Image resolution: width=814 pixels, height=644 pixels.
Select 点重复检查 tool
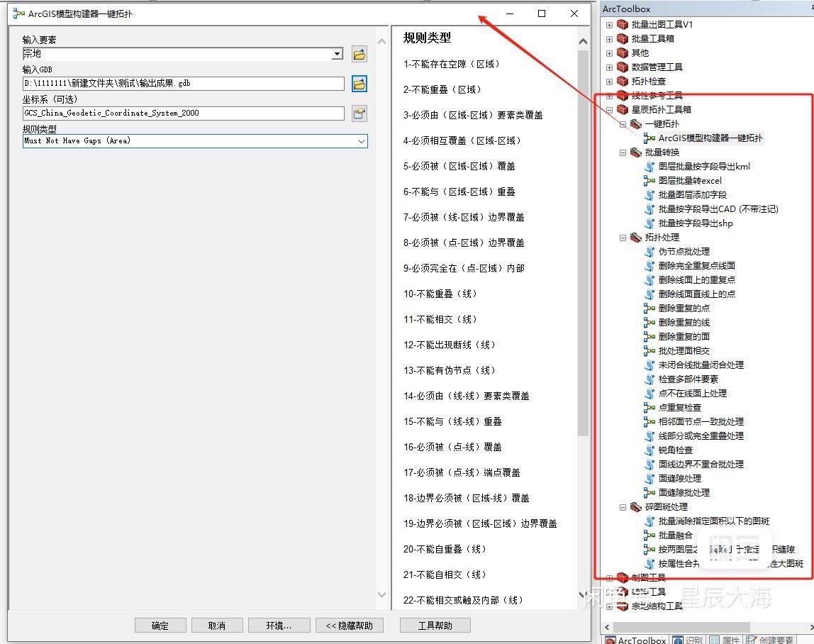tap(679, 408)
